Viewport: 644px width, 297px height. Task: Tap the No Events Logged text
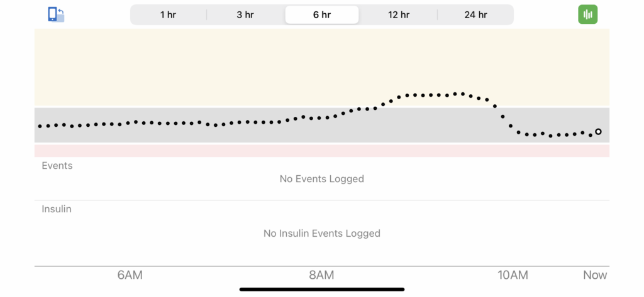click(x=321, y=179)
